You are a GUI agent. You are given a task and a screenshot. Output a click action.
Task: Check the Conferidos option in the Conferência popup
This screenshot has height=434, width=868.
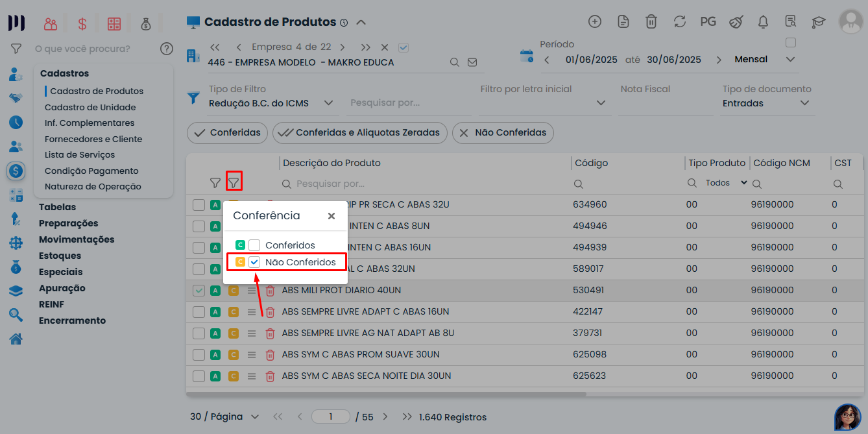pos(254,245)
